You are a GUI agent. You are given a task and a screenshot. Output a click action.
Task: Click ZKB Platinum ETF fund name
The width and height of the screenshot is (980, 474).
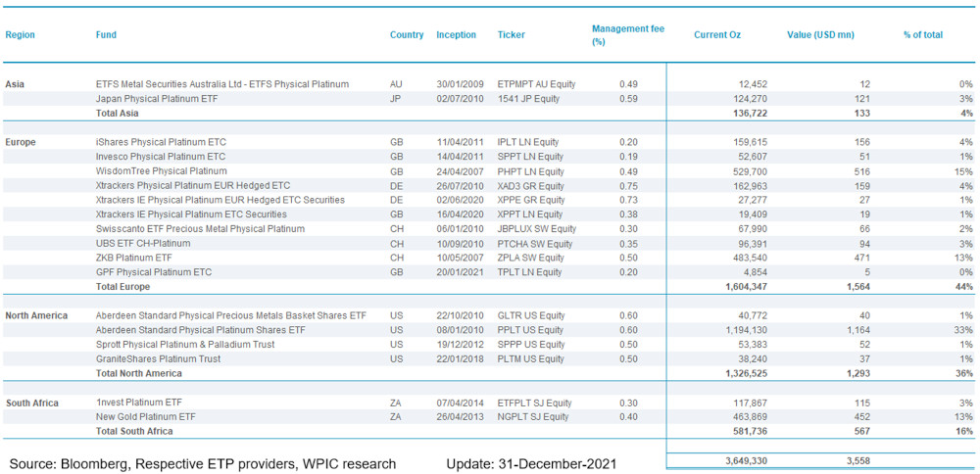[133, 258]
